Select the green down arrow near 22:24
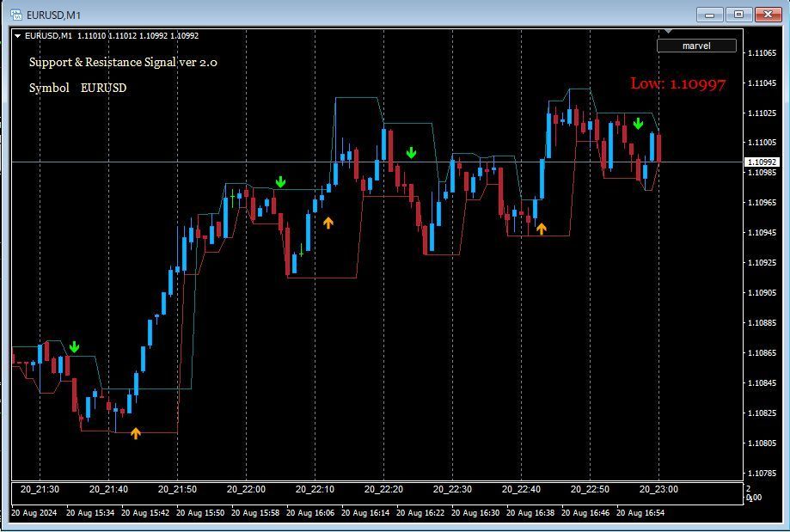 tap(411, 153)
